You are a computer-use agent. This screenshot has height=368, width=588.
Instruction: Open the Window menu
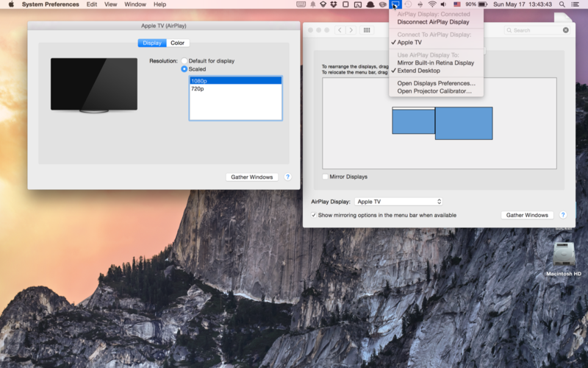(x=135, y=4)
